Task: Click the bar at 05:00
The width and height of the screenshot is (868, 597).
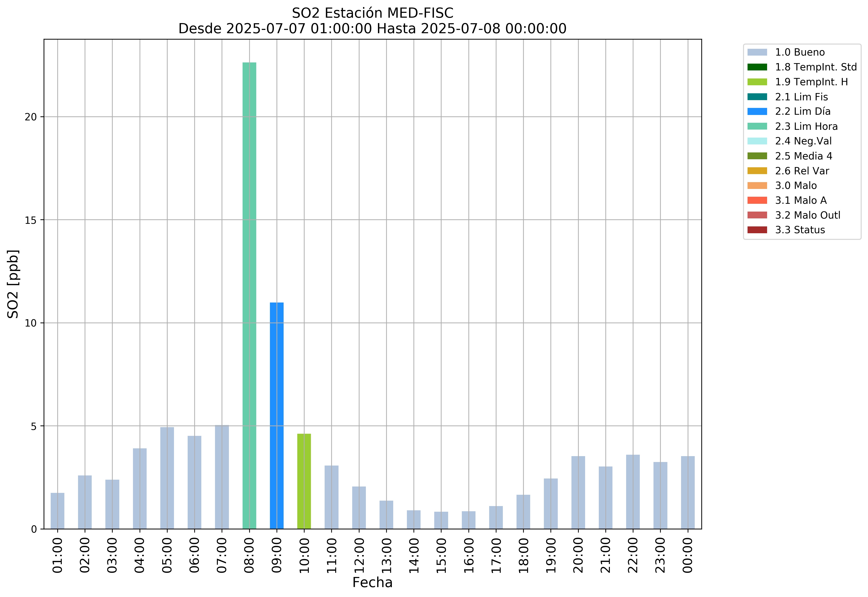Action: (x=167, y=478)
